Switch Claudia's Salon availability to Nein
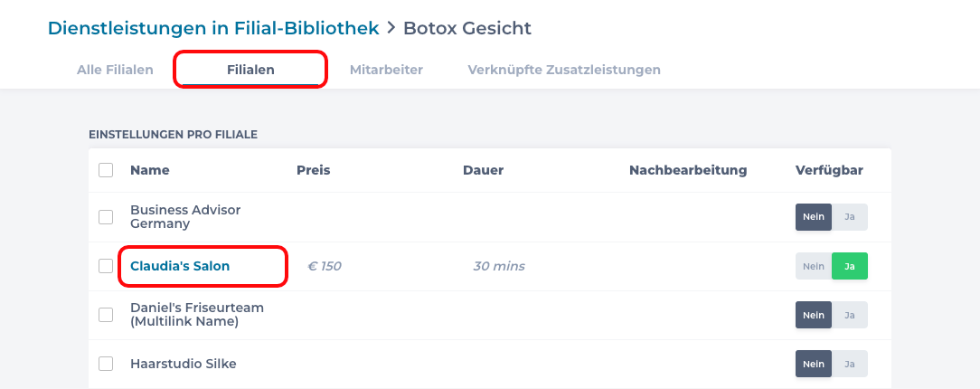Image resolution: width=980 pixels, height=389 pixels. coord(814,266)
